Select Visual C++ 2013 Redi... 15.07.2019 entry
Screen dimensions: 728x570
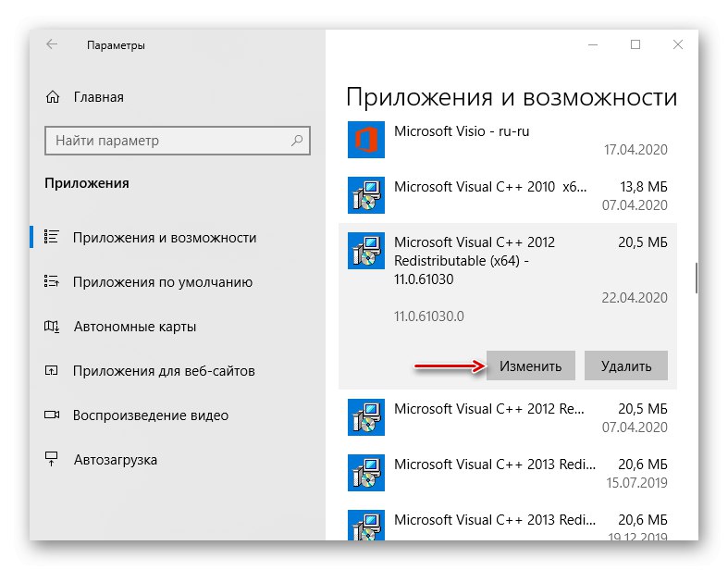click(508, 473)
